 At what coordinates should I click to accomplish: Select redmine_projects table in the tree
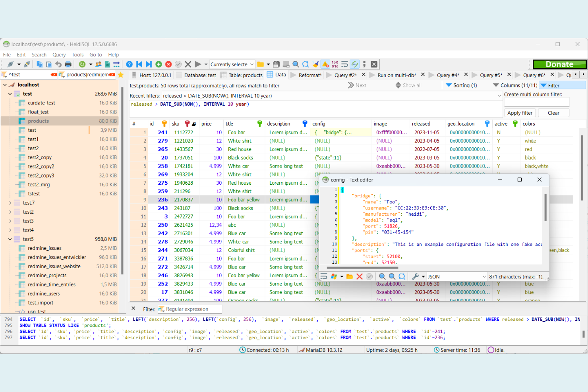click(47, 276)
